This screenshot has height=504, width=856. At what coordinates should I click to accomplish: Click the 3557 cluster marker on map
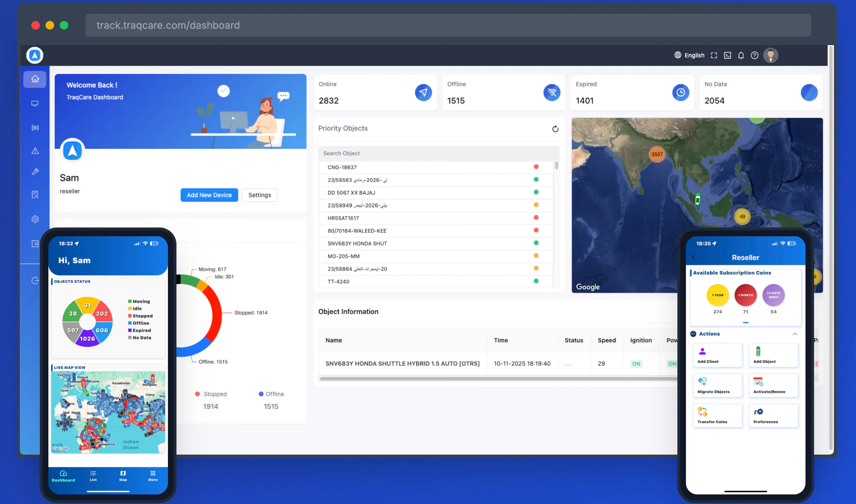pyautogui.click(x=657, y=154)
